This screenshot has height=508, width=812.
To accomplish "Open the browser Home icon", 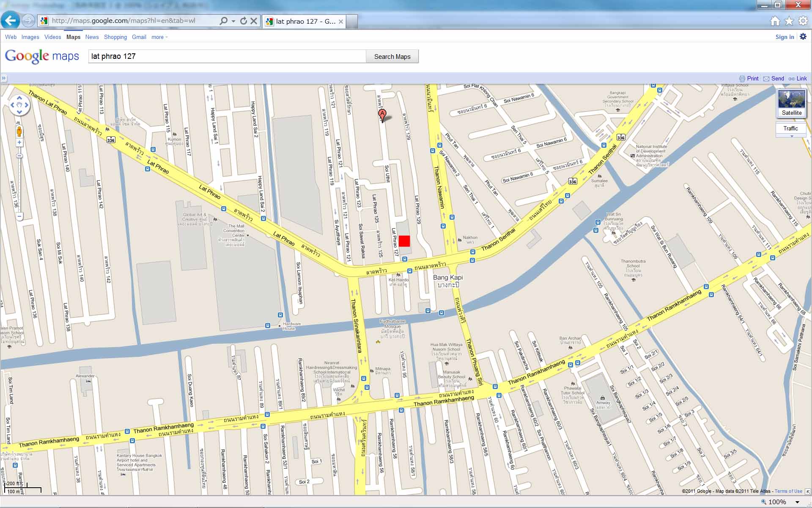I will pyautogui.click(x=775, y=21).
